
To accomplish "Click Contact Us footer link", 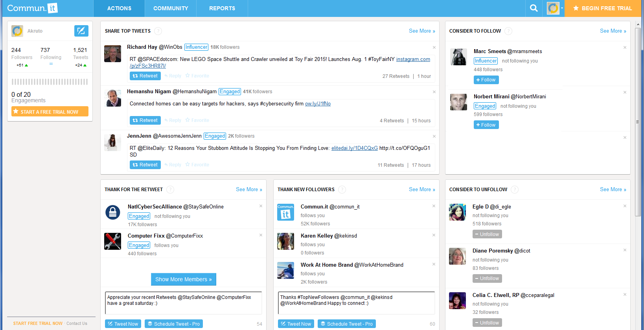I will 77,324.
